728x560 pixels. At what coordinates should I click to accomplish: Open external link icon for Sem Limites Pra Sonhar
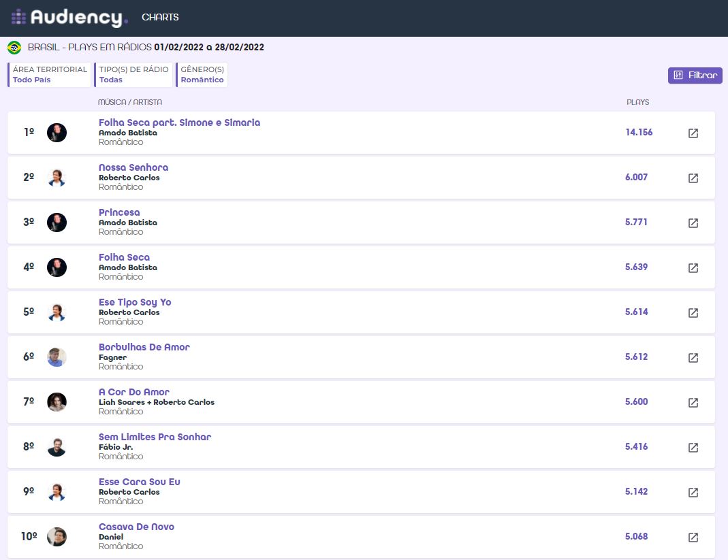(x=693, y=448)
